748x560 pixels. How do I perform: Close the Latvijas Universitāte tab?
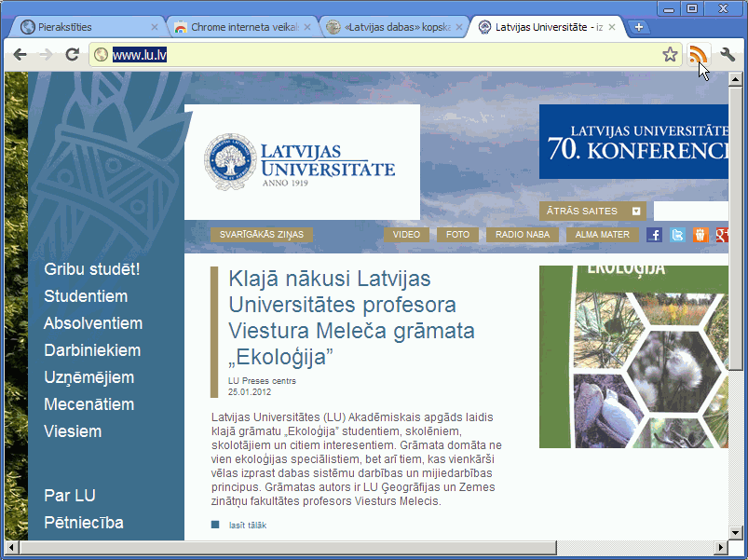coord(612,27)
